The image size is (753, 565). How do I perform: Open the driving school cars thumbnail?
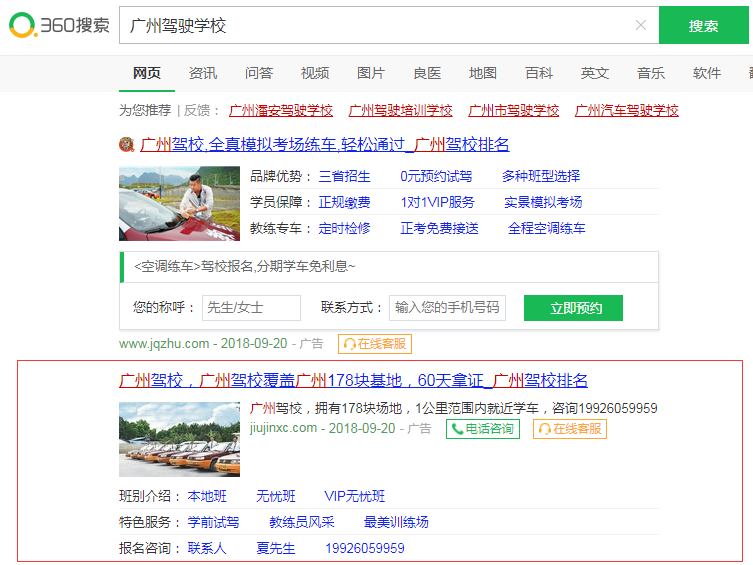pos(179,438)
